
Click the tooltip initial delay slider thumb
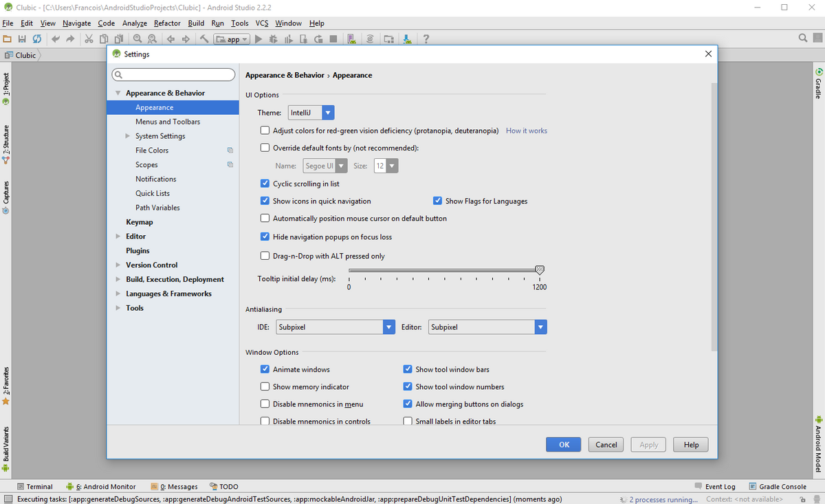540,270
